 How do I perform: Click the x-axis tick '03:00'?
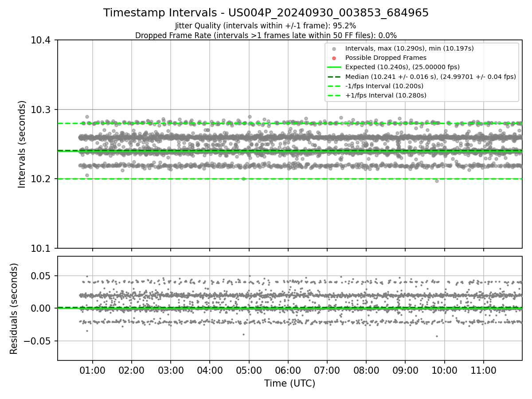171,370
